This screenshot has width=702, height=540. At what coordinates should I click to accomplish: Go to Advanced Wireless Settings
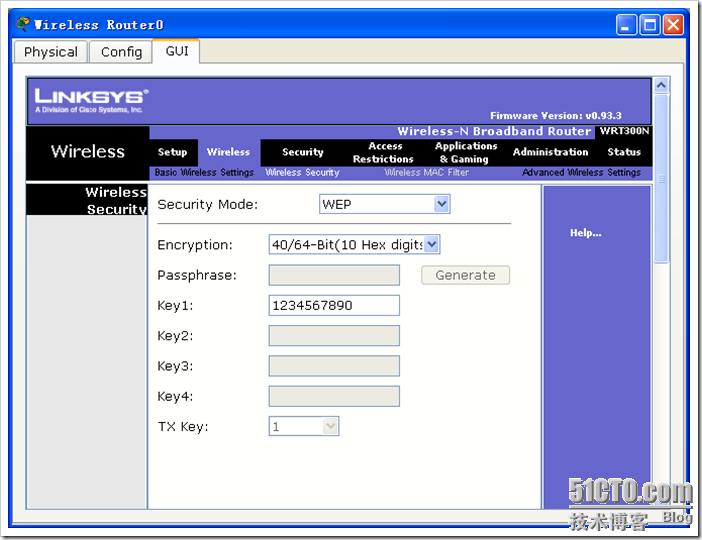tap(581, 172)
